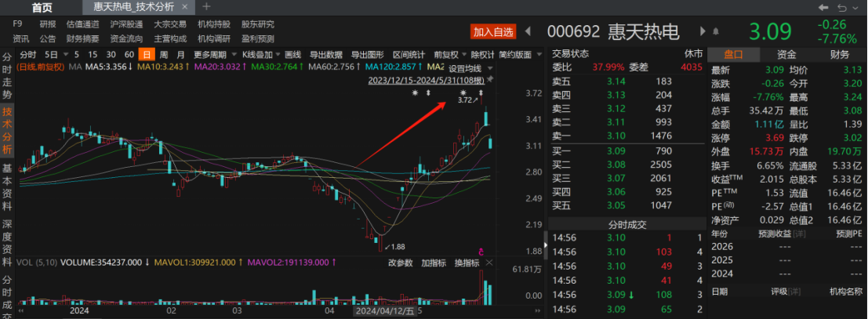Click the 分时成交 section header
Image resolution: width=868 pixels, height=319 pixels.
point(626,224)
